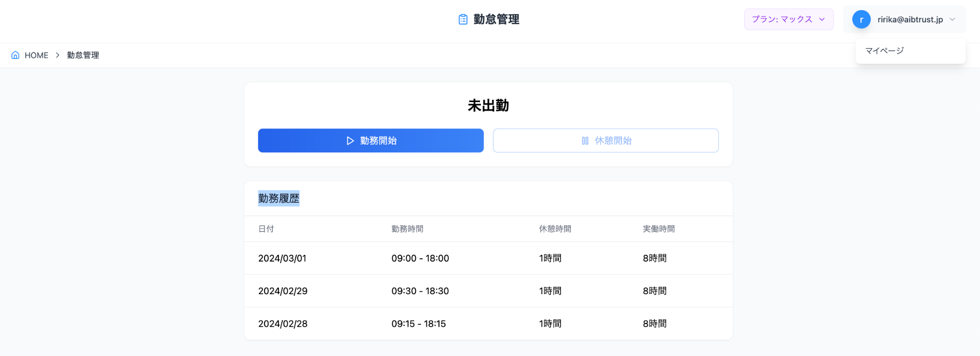Click the play icon on 勤務開始
The image size is (980, 356).
tap(350, 141)
